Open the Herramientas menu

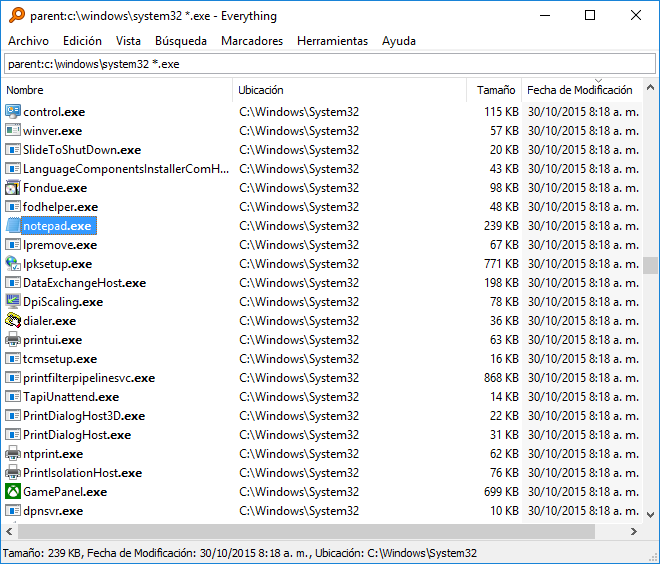(332, 41)
